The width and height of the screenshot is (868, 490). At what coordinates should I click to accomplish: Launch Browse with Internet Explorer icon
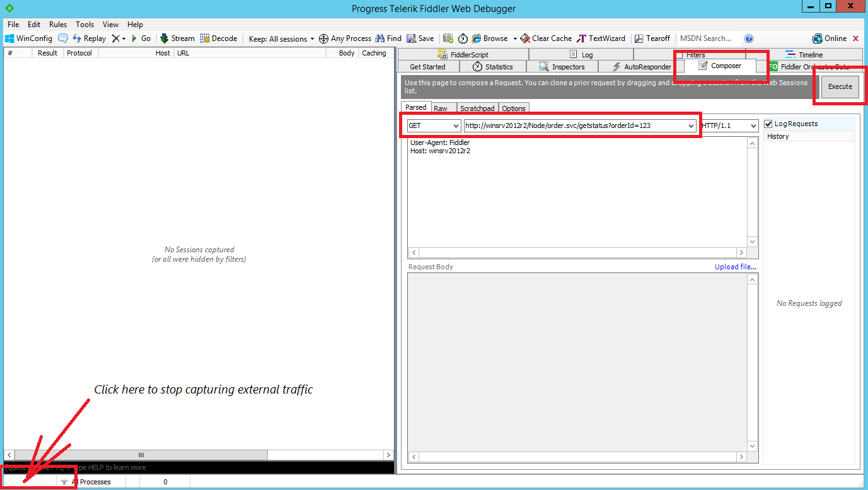(x=490, y=38)
